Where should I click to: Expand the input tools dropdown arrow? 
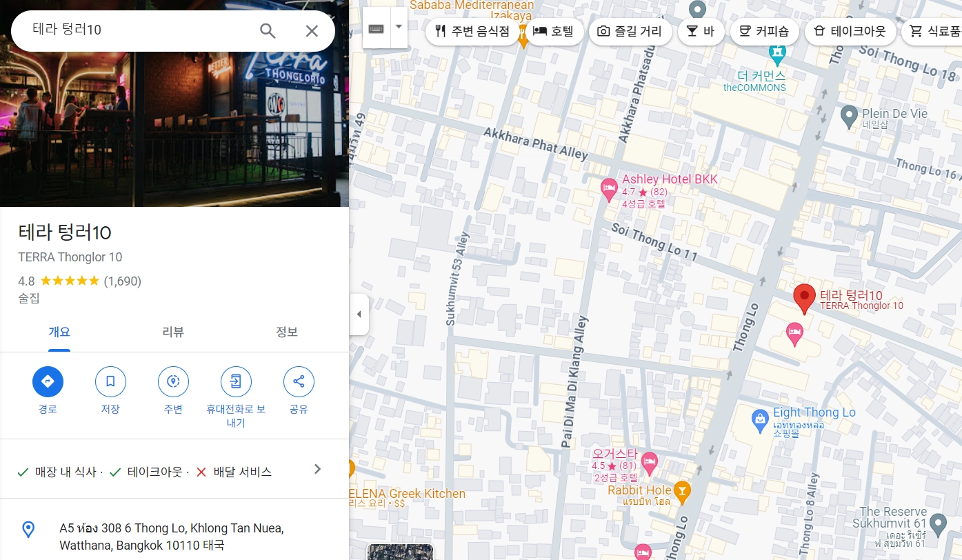pos(399,28)
